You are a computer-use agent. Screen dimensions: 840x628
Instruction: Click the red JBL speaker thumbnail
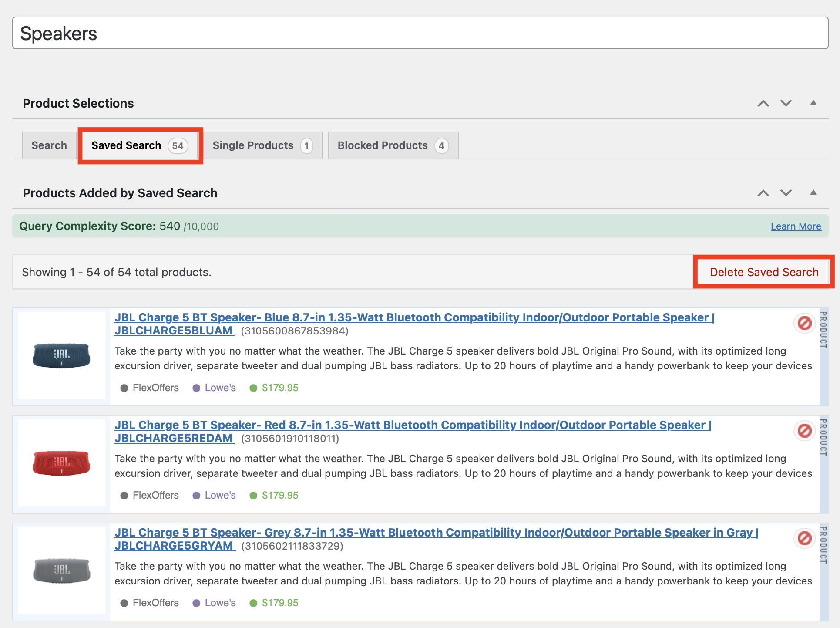click(61, 463)
